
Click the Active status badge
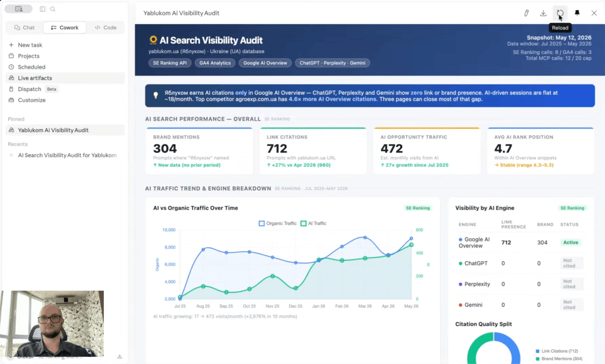tap(570, 242)
